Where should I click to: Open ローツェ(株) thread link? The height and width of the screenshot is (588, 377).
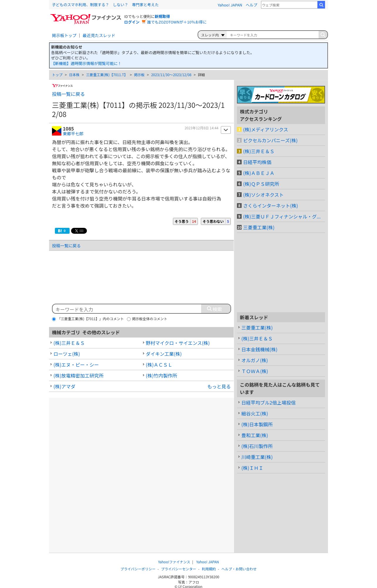(67, 354)
